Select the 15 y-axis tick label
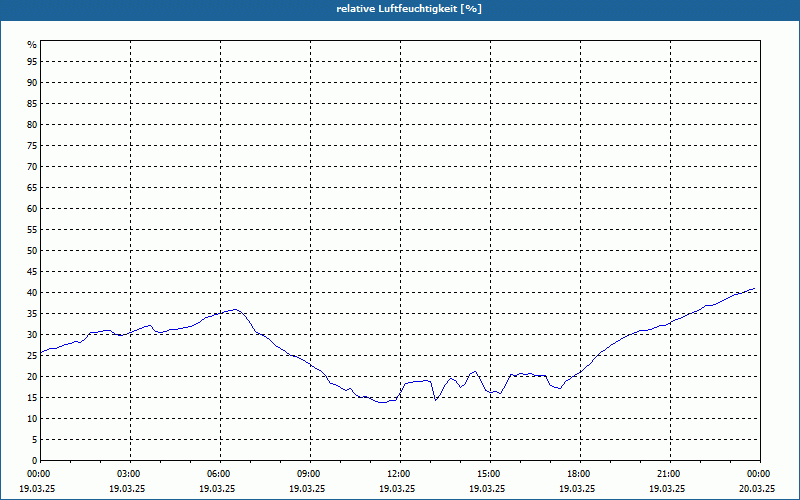 (32, 397)
